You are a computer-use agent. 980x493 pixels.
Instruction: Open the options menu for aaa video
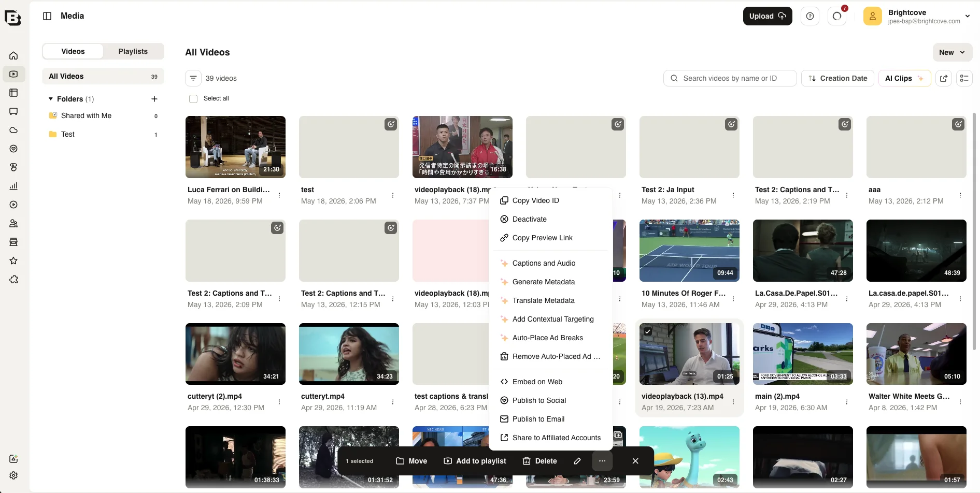[960, 195]
